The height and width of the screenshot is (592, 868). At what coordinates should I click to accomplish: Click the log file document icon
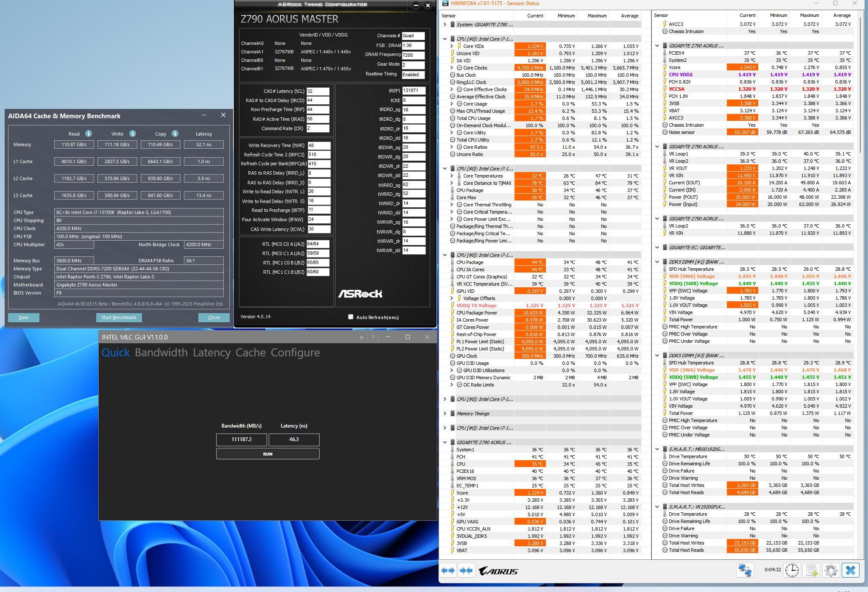coord(811,570)
